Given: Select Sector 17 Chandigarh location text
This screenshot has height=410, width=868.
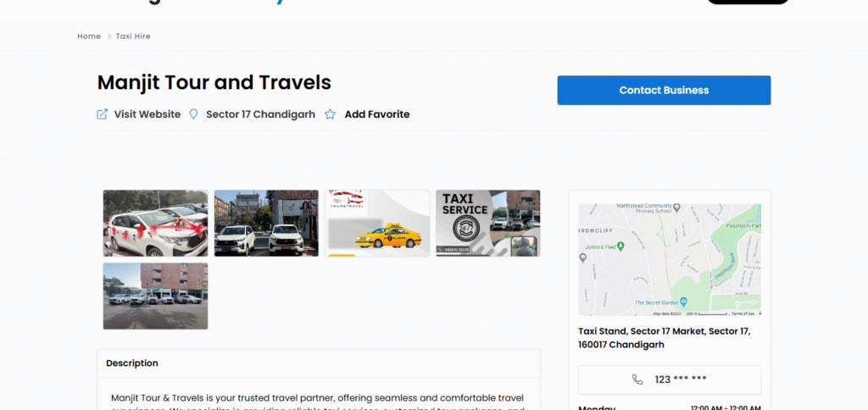Looking at the screenshot, I should pyautogui.click(x=261, y=114).
